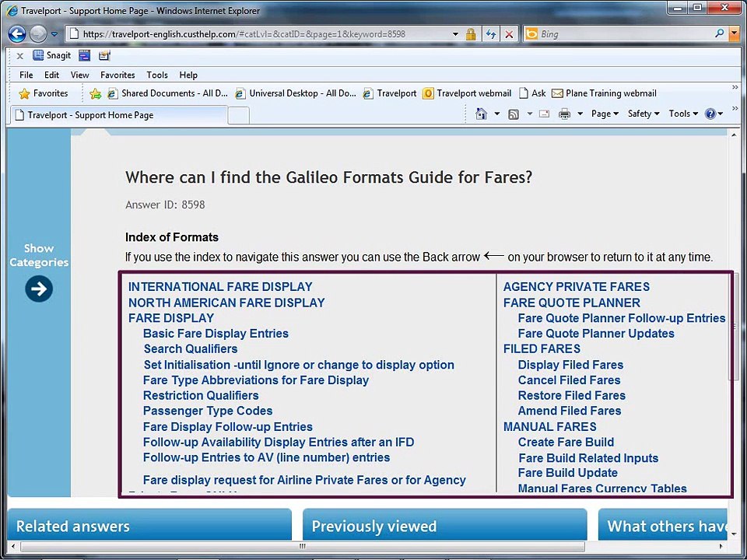
Task: Click the index box vertical scrollbar
Action: point(734,327)
